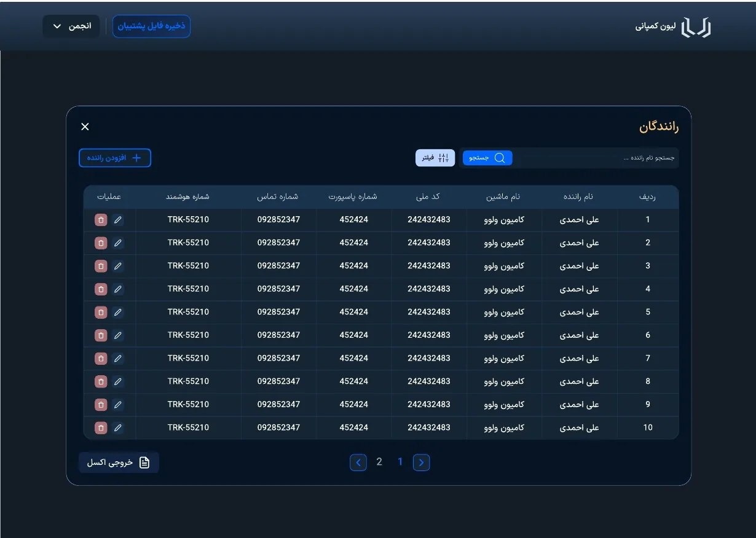Click the نام ماشین column header
The width and height of the screenshot is (756, 538).
(503, 197)
